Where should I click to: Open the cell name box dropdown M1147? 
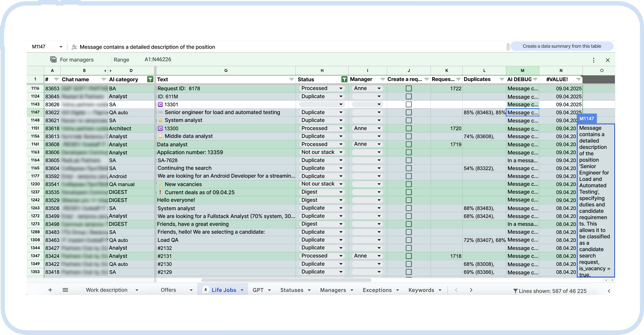61,47
